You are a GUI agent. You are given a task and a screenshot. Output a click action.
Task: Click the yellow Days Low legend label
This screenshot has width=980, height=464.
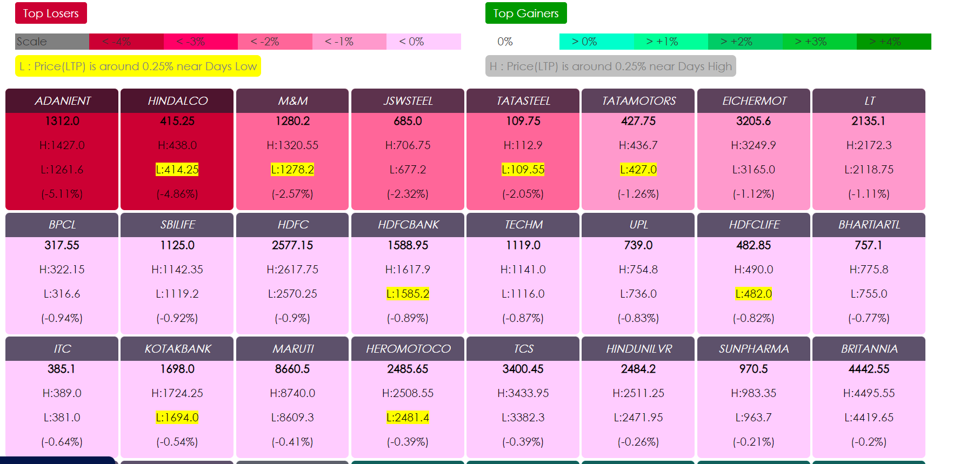pyautogui.click(x=138, y=66)
